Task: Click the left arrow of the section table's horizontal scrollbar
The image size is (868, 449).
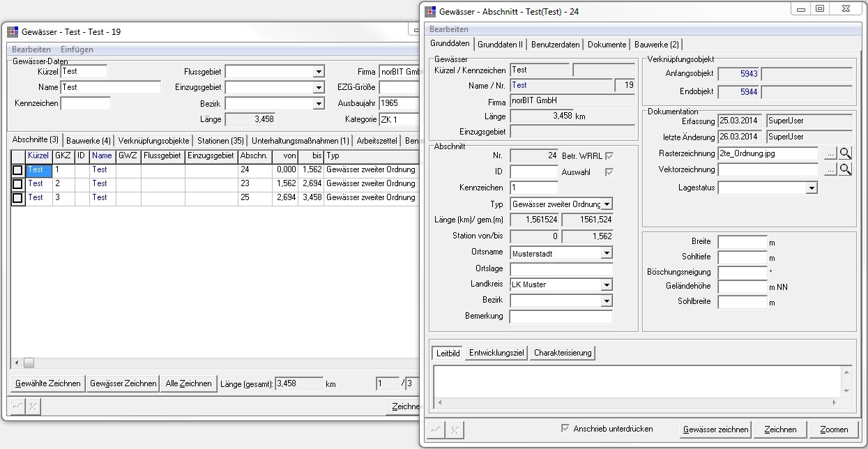Action: 16,363
